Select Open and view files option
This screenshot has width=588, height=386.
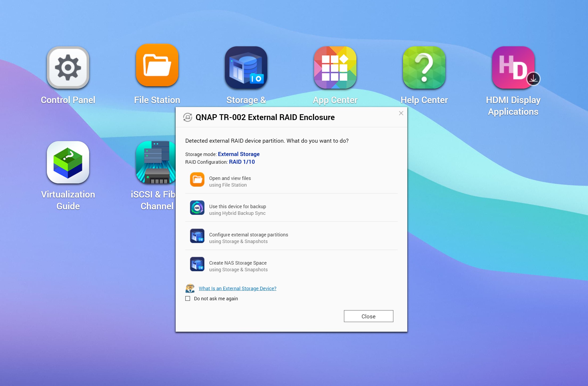230,178
